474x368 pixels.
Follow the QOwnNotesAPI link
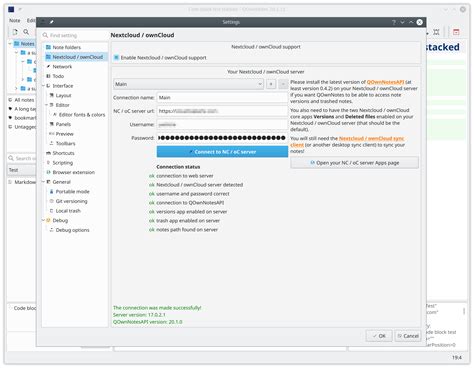pos(385,82)
